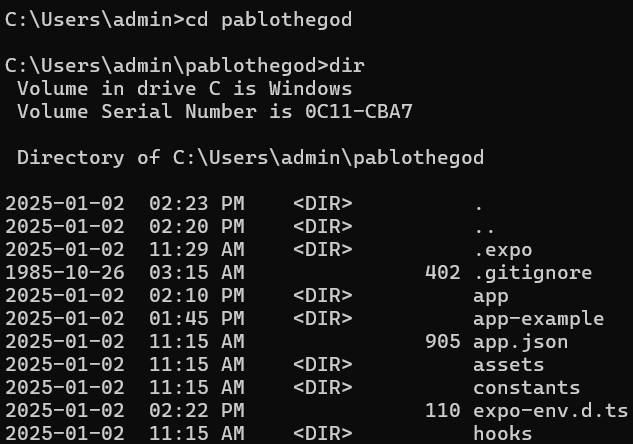
Task: Click the file size 402 value
Action: tap(442, 273)
